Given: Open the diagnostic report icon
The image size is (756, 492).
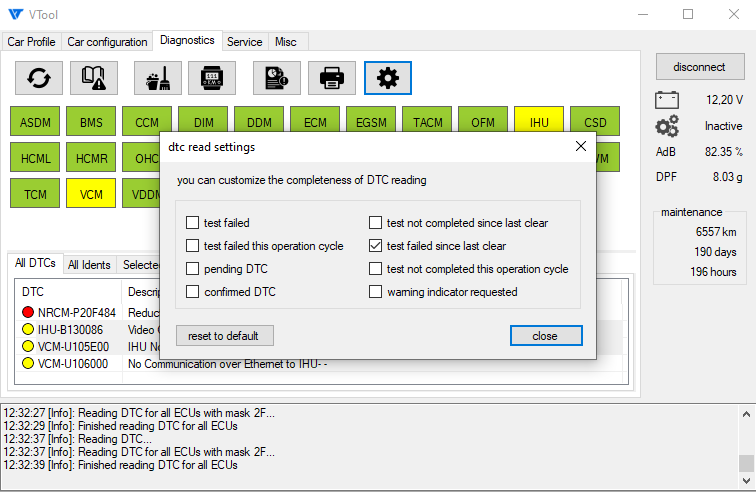Looking at the screenshot, I should point(276,77).
